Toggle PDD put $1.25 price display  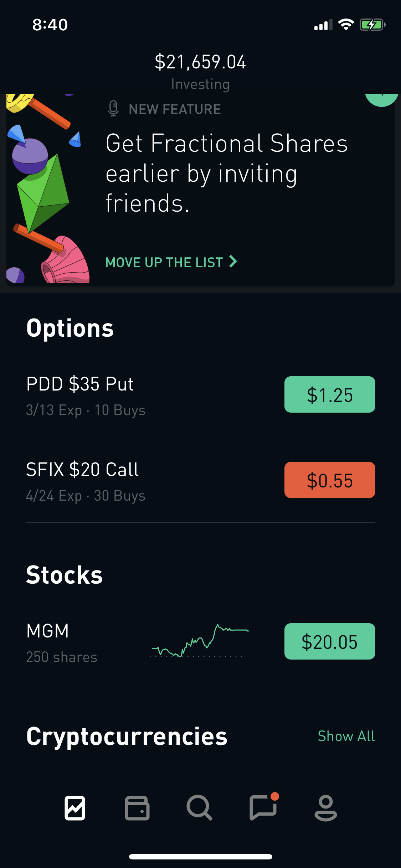[330, 394]
